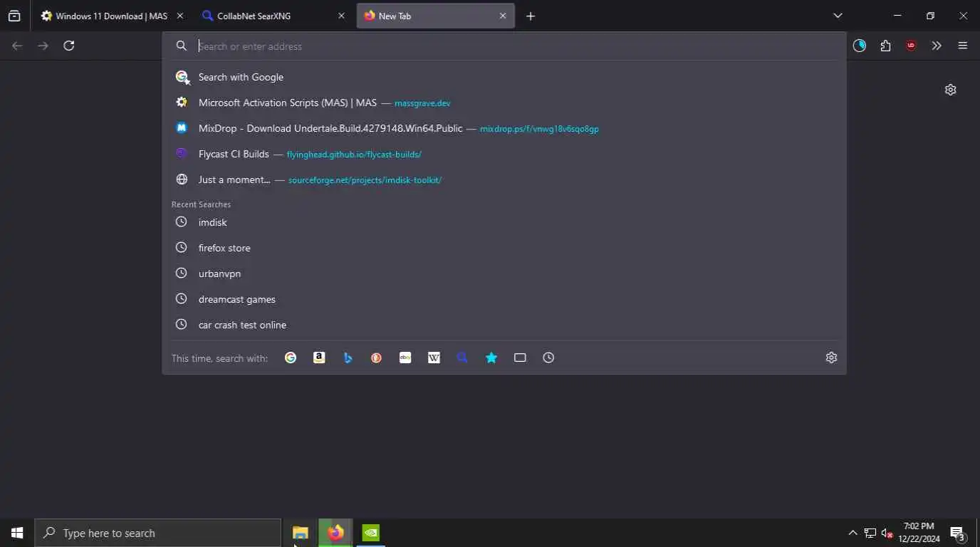Choose Search with Google suggestion

(x=504, y=77)
